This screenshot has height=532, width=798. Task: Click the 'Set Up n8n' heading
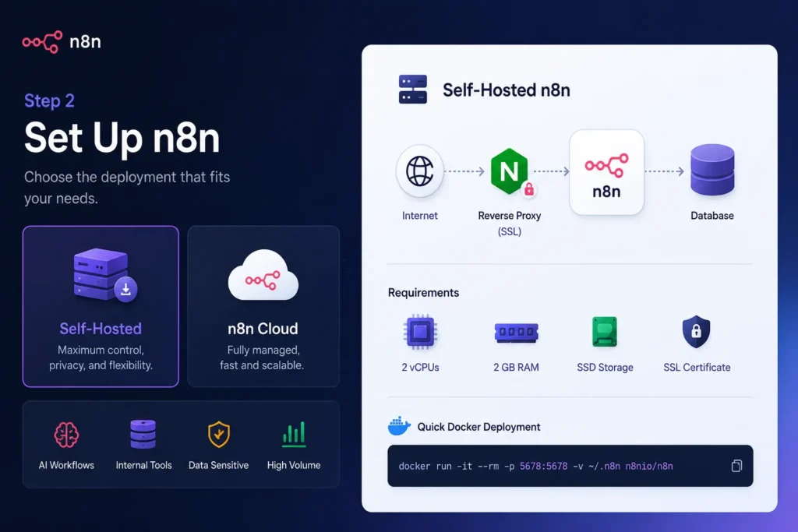(x=122, y=137)
